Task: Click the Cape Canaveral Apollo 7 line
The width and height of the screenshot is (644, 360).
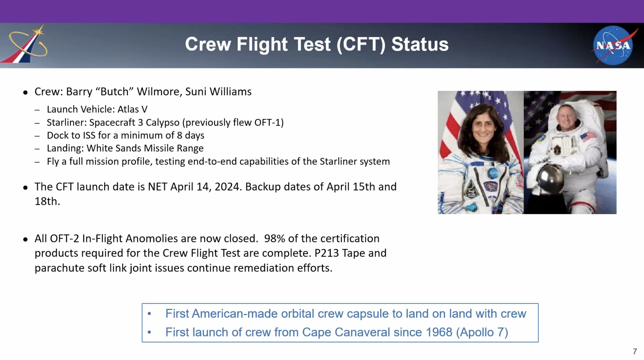Action: click(337, 332)
